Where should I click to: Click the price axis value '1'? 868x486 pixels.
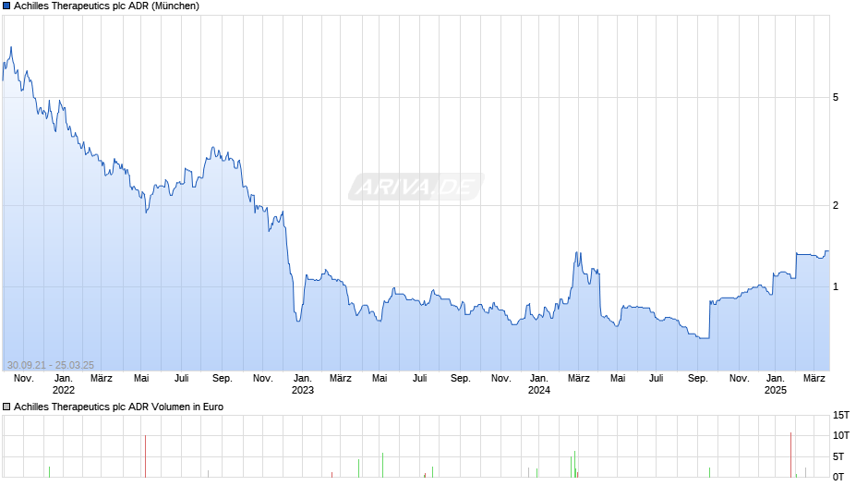coord(836,287)
